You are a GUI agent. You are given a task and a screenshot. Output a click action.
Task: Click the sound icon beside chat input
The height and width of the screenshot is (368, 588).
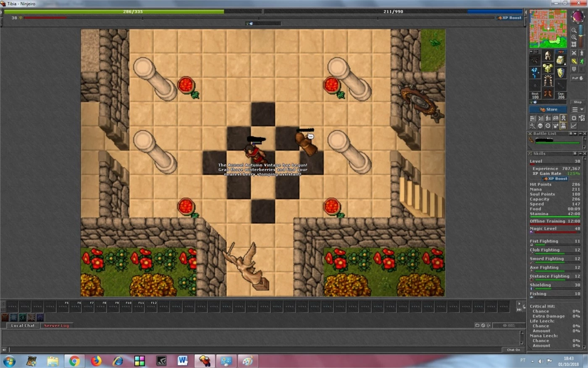coord(4,349)
